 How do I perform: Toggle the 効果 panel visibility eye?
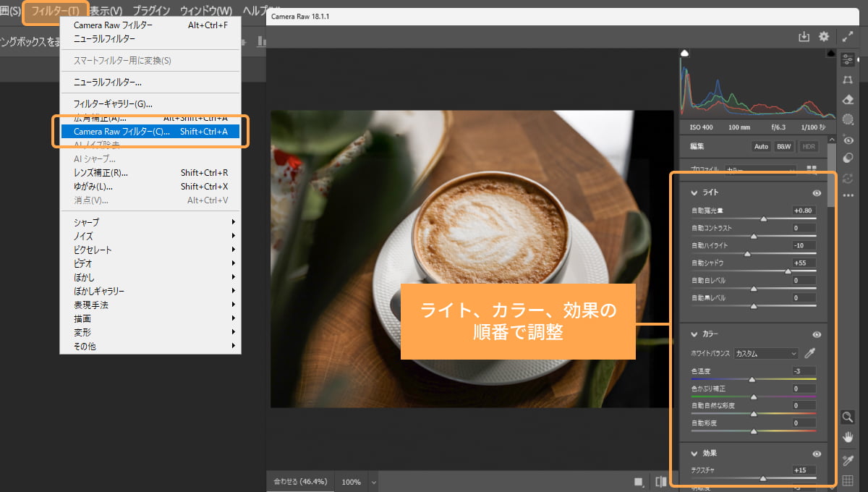pyautogui.click(x=817, y=453)
